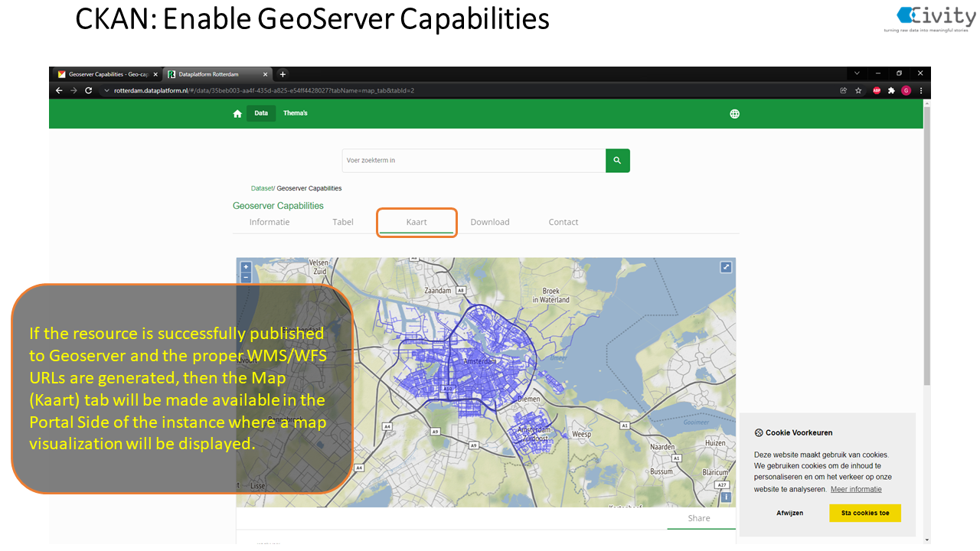Open the Chrome profile avatar

click(x=906, y=90)
